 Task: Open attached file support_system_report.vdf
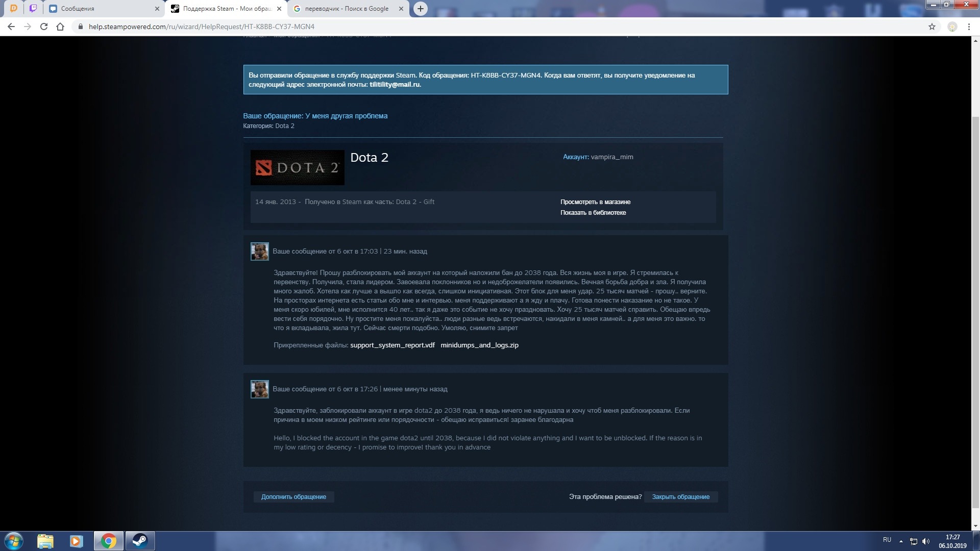[x=392, y=345]
